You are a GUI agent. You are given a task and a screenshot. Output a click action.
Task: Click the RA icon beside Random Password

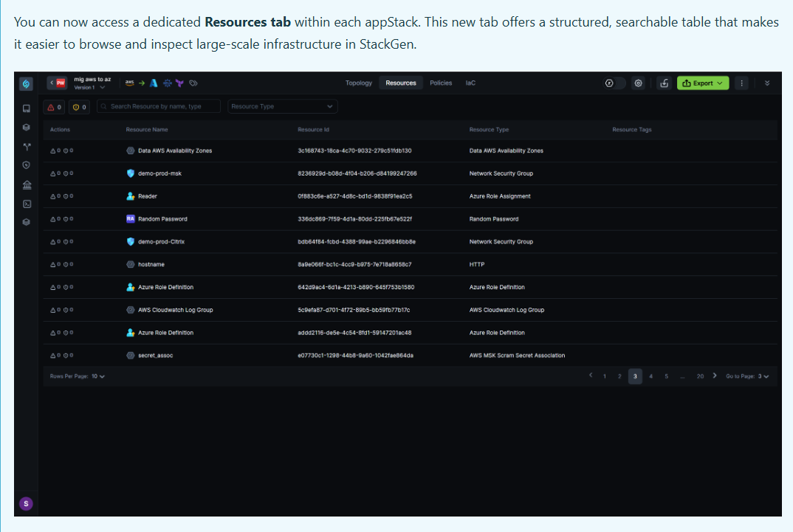point(131,218)
